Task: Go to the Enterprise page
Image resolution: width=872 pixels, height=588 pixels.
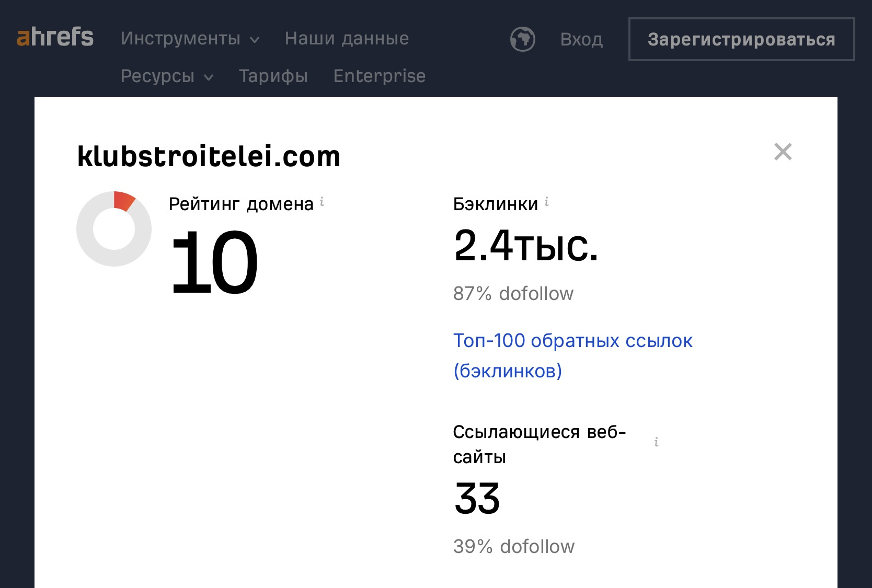Action: point(380,76)
